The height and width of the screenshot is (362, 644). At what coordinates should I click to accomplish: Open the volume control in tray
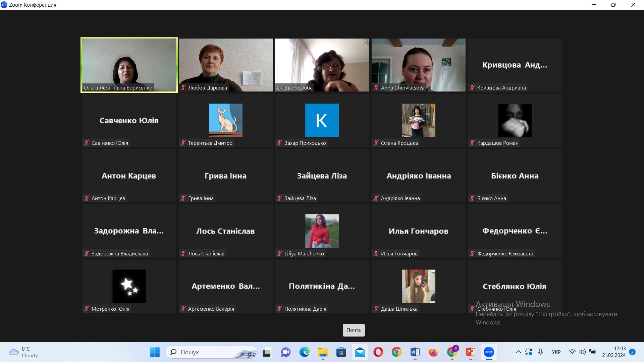click(582, 352)
